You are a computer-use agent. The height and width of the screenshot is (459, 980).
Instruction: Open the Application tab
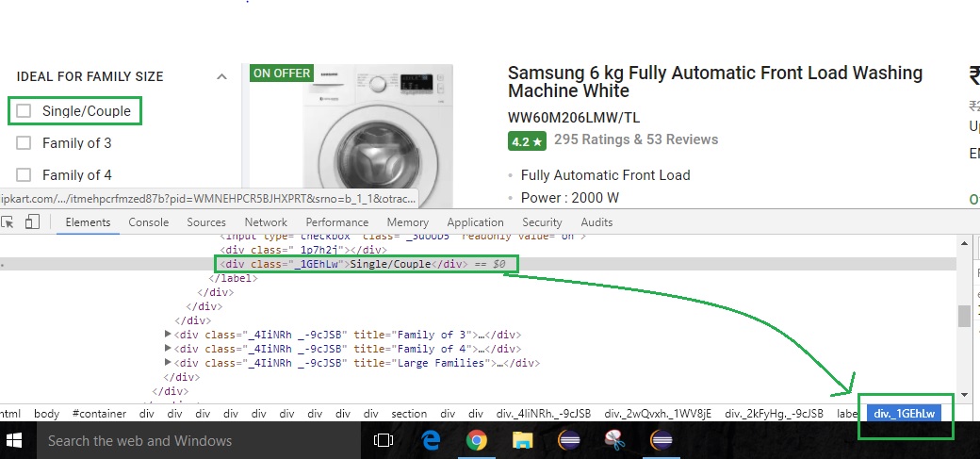tap(475, 222)
